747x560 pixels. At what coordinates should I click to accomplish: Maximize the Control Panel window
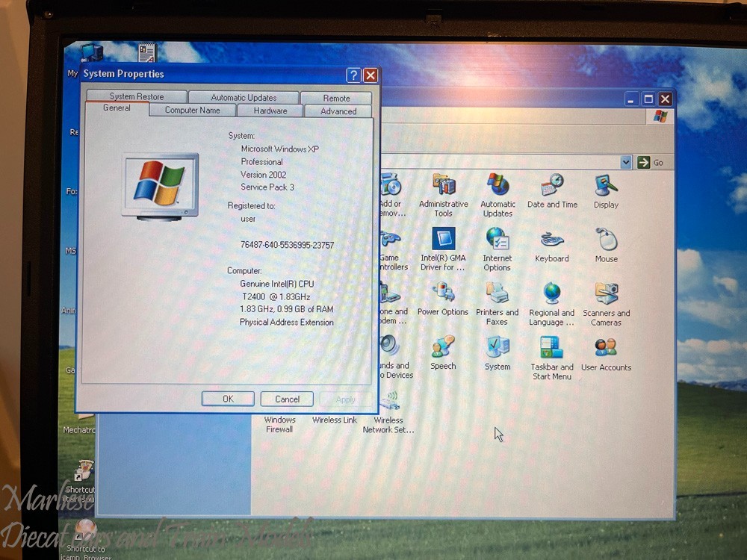pos(648,99)
